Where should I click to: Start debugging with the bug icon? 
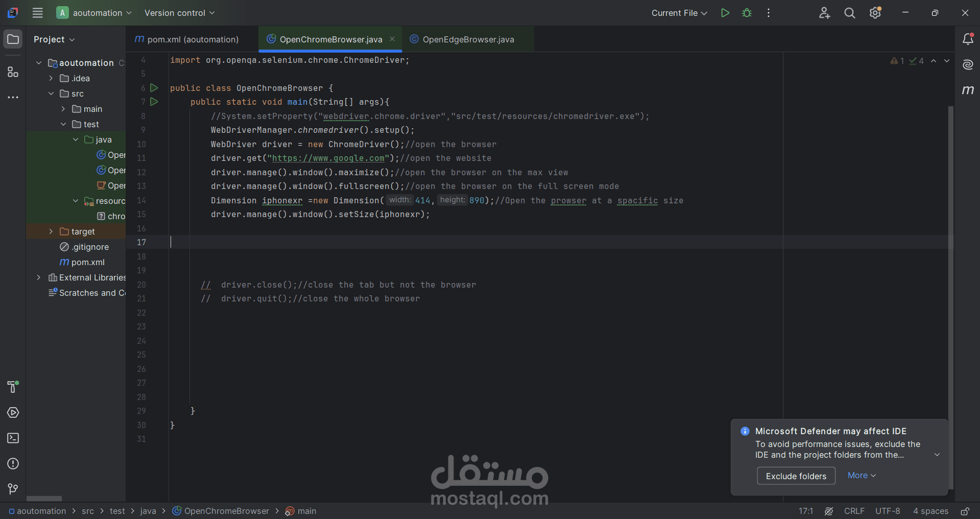click(x=747, y=13)
